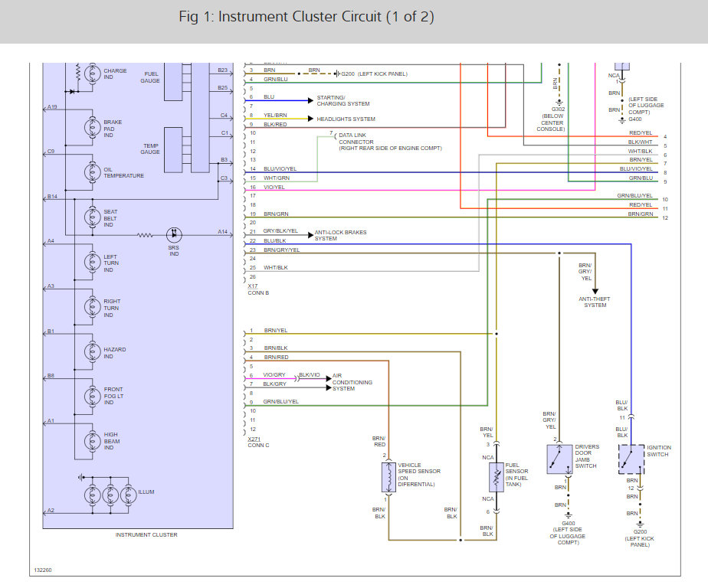Screen dimensions: 708x588
Task: Click the LEFT TURN IND lamp symbol
Action: click(x=93, y=262)
